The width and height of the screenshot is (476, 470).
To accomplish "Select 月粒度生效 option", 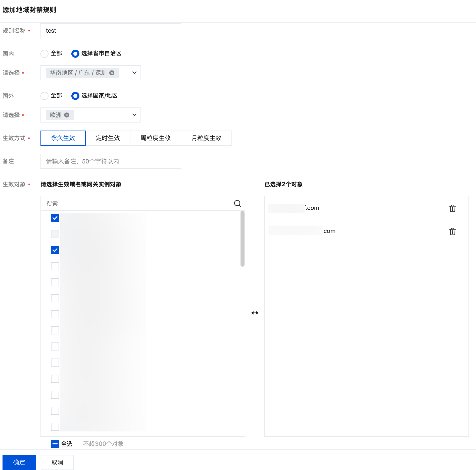I will point(206,138).
